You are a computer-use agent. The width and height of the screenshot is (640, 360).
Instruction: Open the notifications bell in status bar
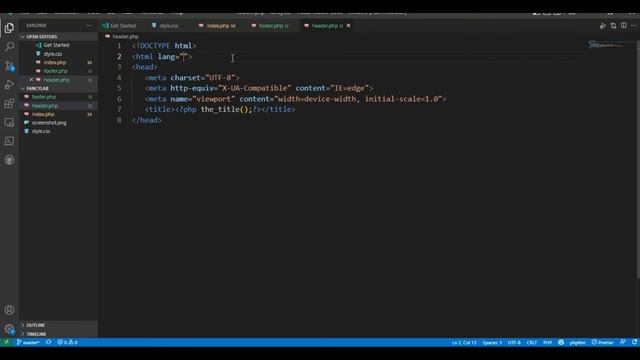pos(634,342)
